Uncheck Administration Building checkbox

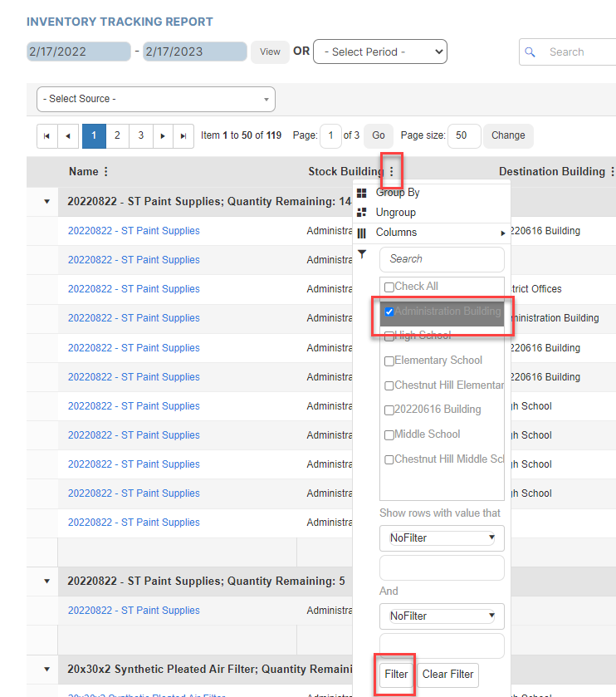[389, 312]
